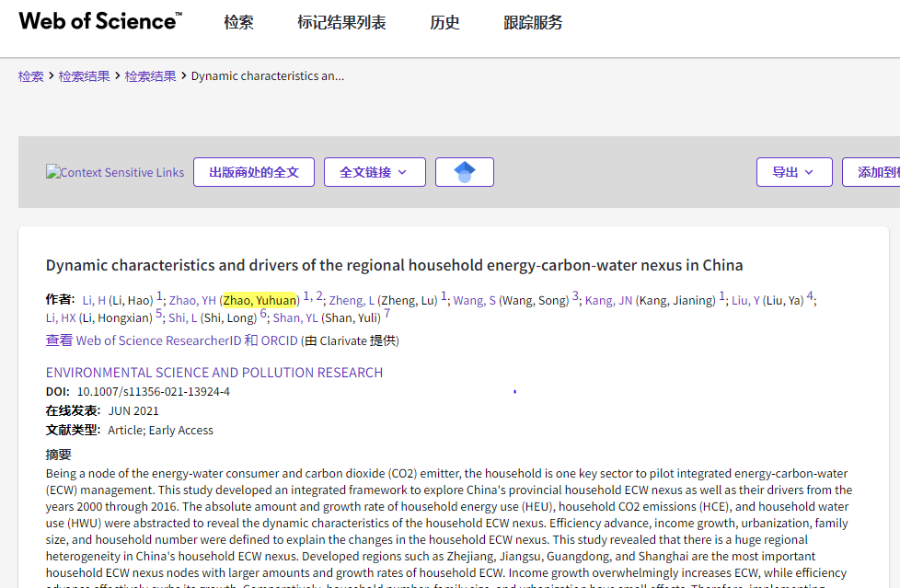Click the 检索结果 breadcrumb link after 检索
The width and height of the screenshot is (900, 588).
coord(84,76)
